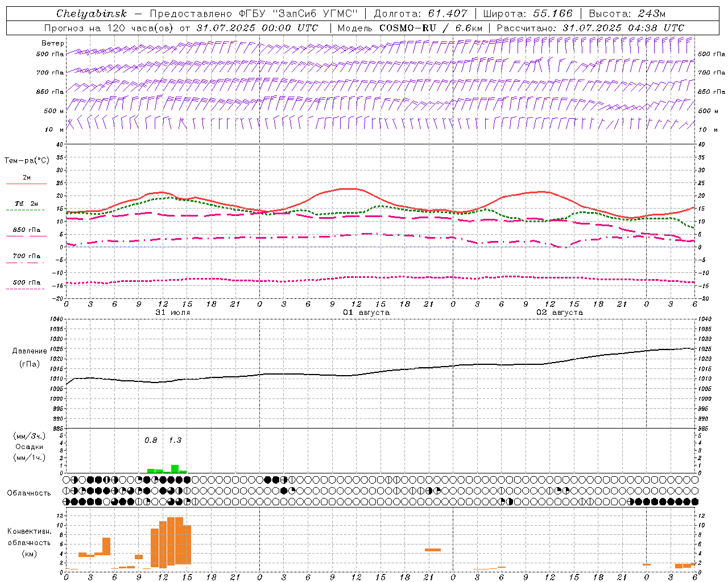Click the 'Облачность' cloudiness label

[x=29, y=493]
